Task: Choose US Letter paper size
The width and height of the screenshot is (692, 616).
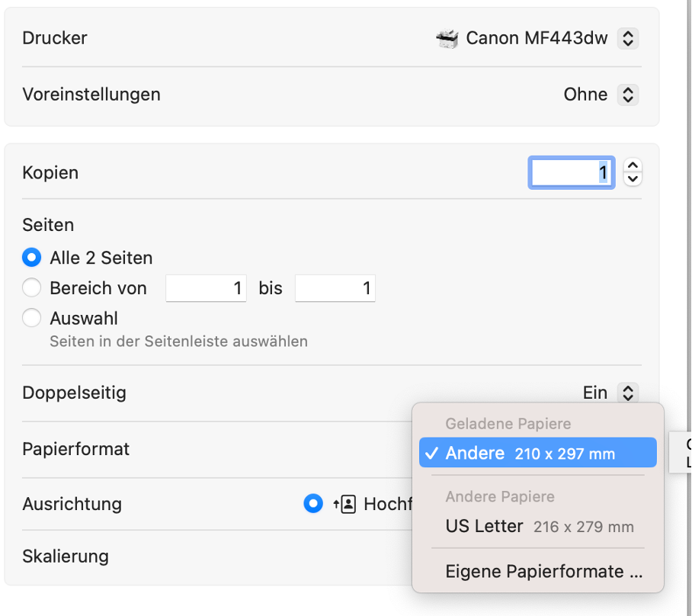Action: 537,526
